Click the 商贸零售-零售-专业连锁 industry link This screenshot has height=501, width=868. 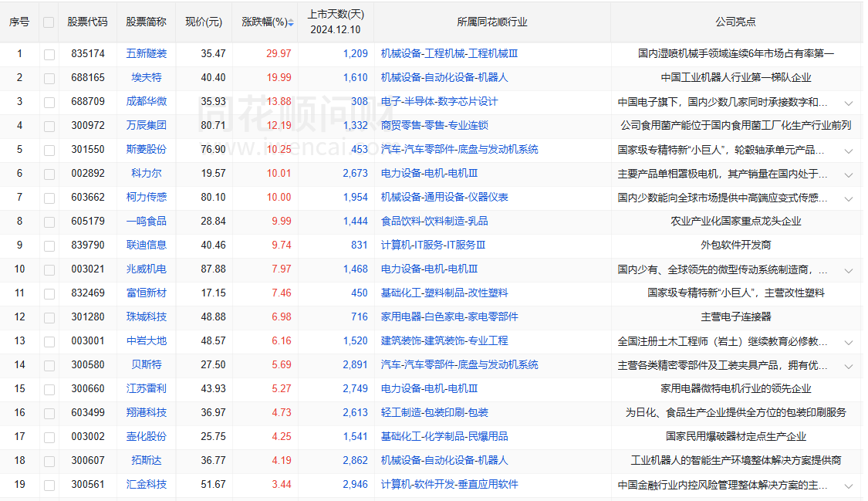point(434,125)
